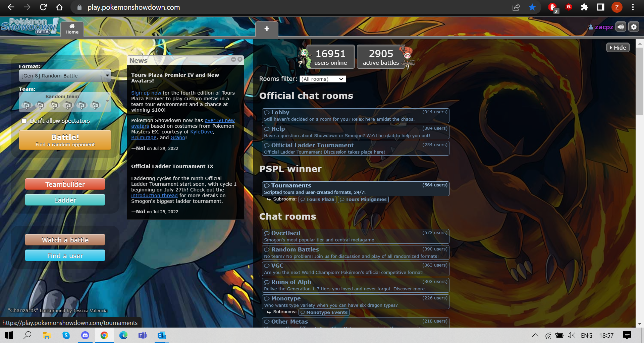The image size is (644, 343).
Task: Open Skype from taskbar
Action: pos(66,335)
